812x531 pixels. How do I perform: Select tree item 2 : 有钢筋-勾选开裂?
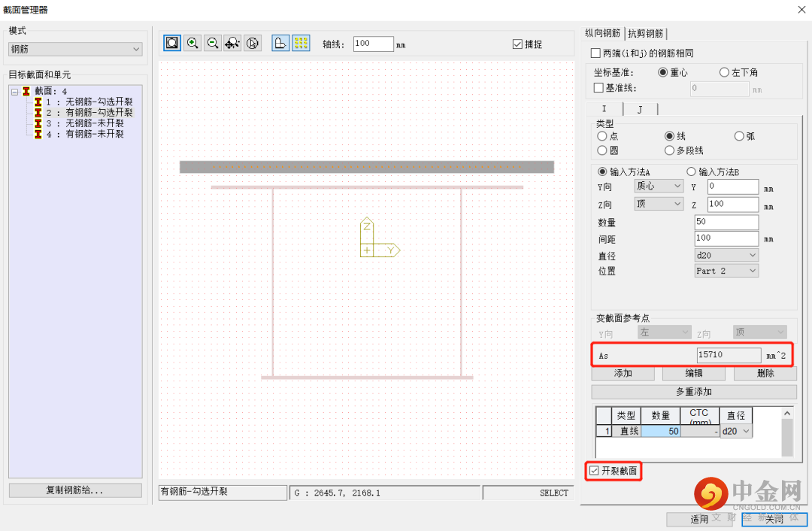click(x=89, y=112)
